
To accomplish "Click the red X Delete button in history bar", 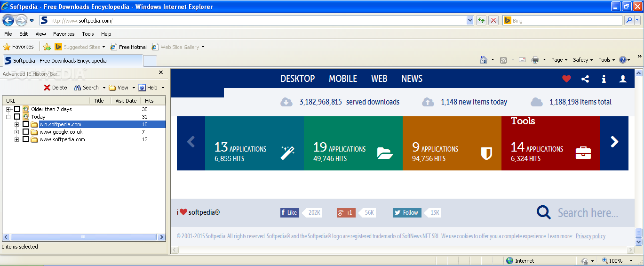I will click(x=55, y=88).
